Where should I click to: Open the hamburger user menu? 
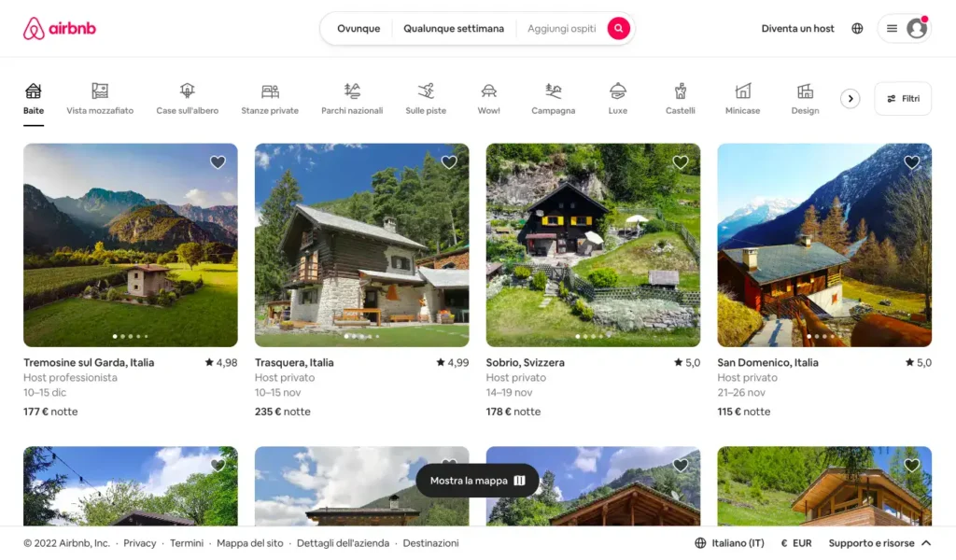tap(892, 28)
